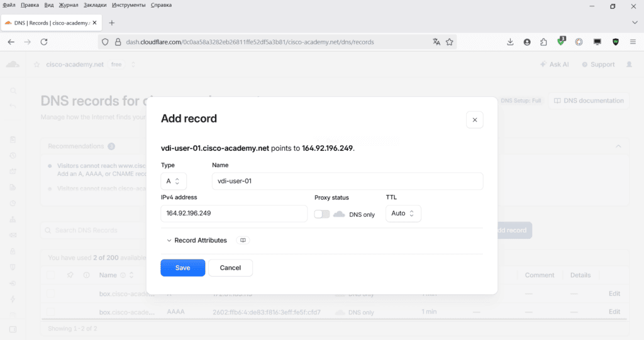Open the round orange extension icon
Viewport: 644px width, 340px height.
tap(579, 42)
